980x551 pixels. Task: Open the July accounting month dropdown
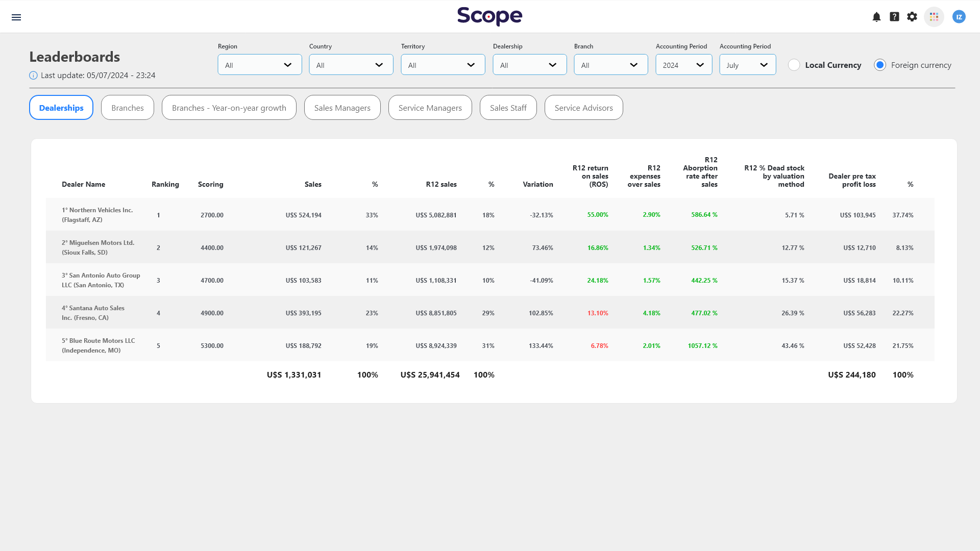[x=748, y=65]
